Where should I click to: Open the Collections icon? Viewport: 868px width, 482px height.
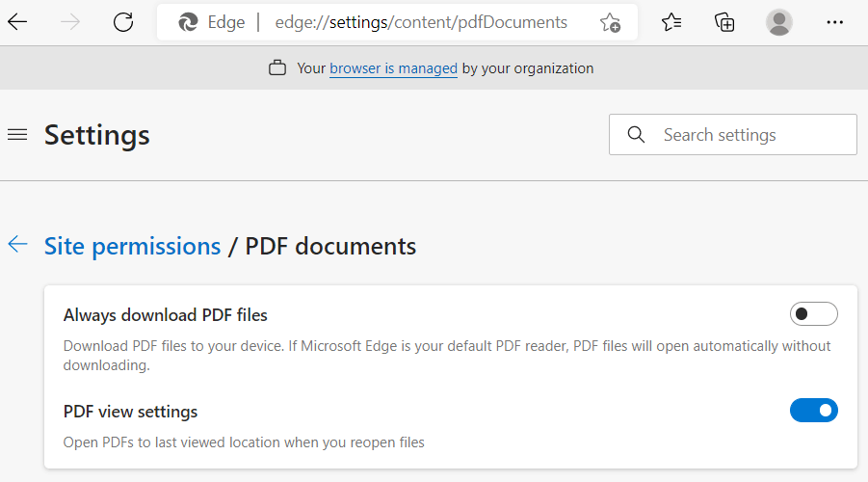click(x=724, y=22)
